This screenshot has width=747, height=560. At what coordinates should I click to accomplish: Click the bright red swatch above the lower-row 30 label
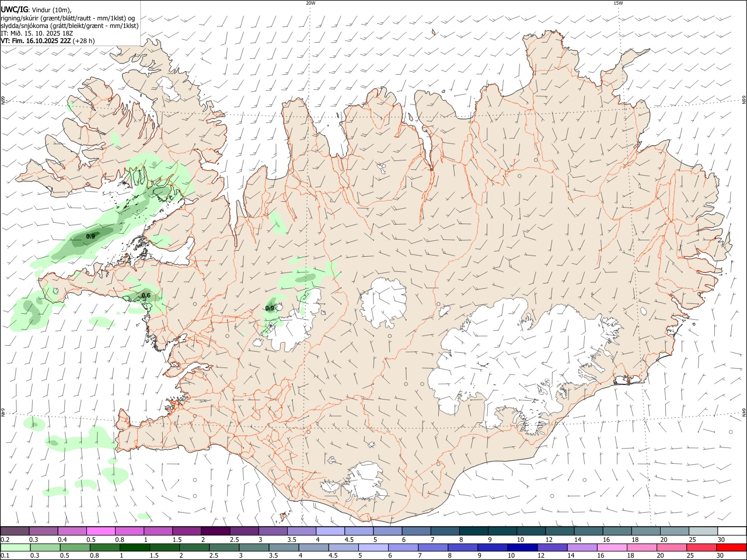[732, 548]
